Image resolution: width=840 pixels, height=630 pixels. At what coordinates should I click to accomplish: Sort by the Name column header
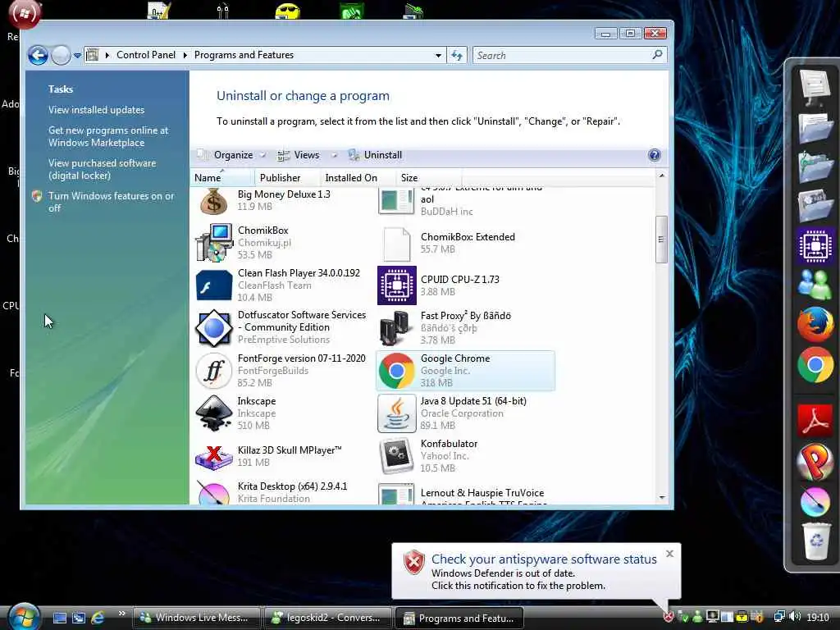[x=221, y=178]
